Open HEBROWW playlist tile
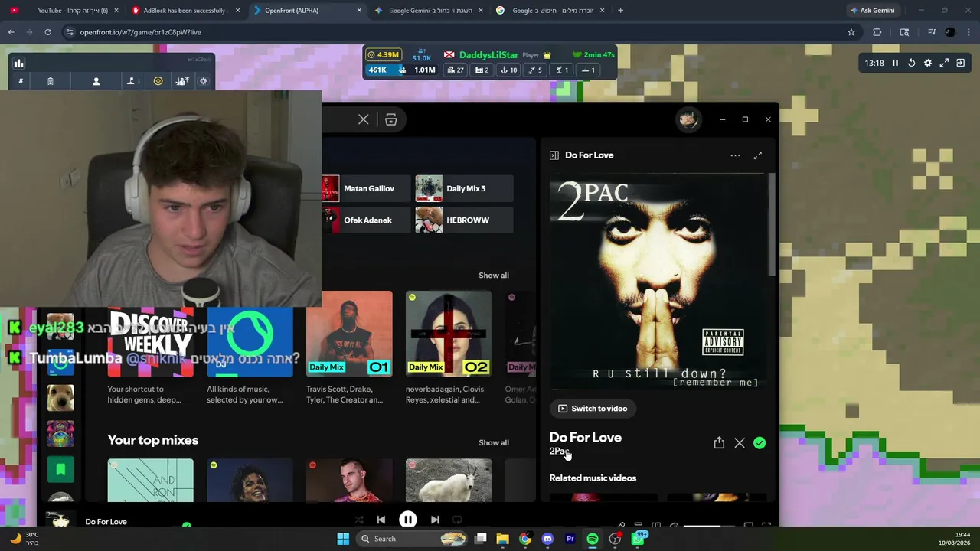Viewport: 980px width, 551px height. [464, 220]
